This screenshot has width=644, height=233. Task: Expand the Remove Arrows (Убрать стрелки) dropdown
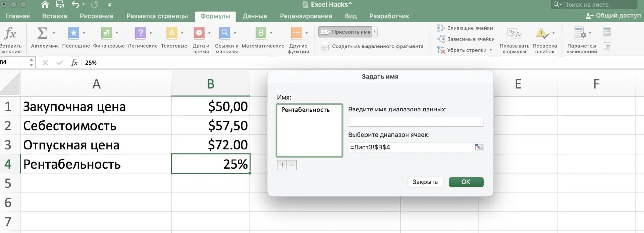click(x=491, y=50)
